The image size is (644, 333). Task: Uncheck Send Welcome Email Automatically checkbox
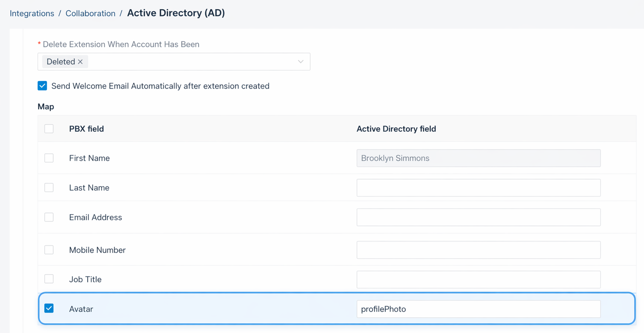(42, 86)
